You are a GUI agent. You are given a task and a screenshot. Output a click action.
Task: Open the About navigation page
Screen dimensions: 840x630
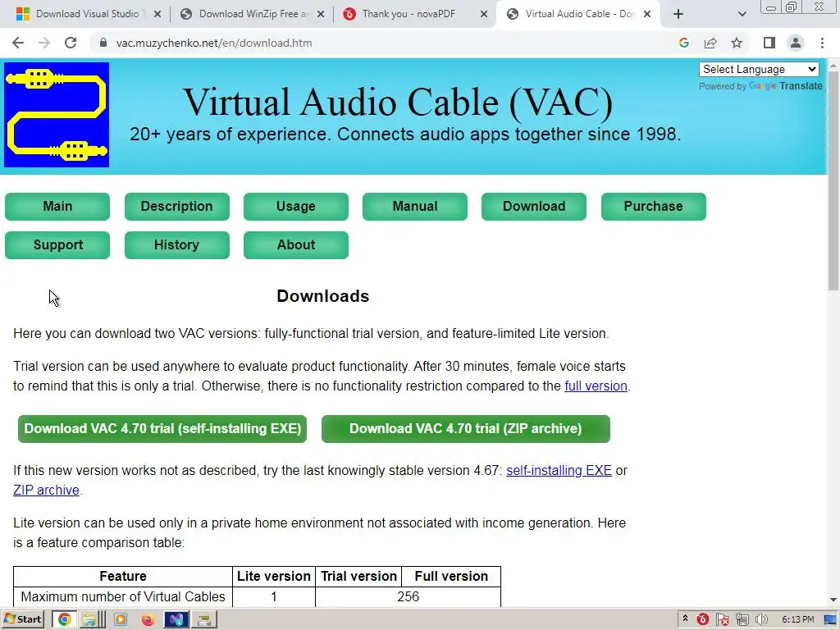295,244
